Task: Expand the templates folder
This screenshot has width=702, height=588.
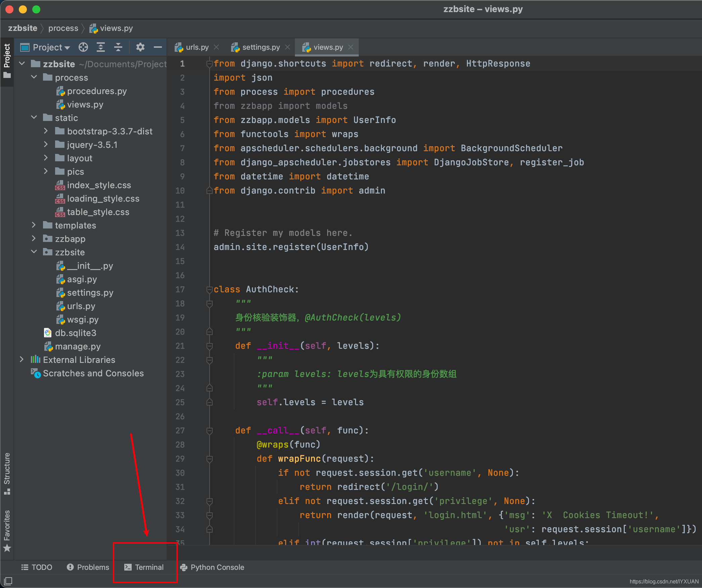Action: [34, 225]
